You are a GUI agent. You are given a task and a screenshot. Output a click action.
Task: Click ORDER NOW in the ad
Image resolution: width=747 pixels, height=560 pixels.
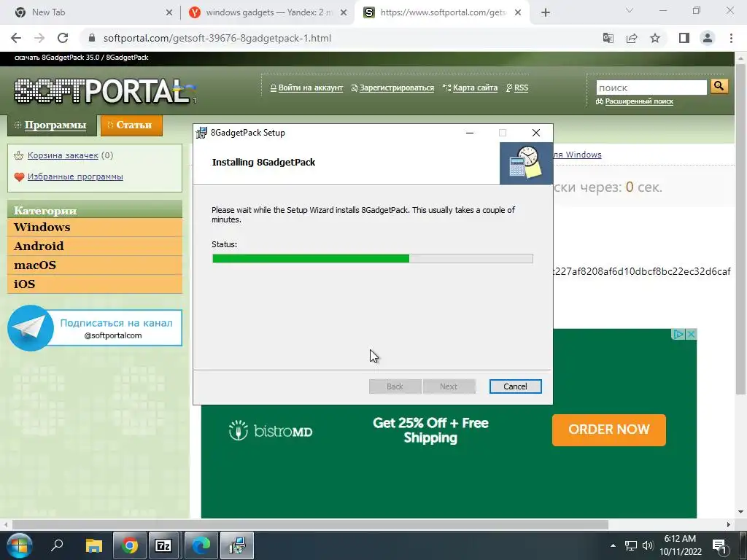pyautogui.click(x=609, y=430)
